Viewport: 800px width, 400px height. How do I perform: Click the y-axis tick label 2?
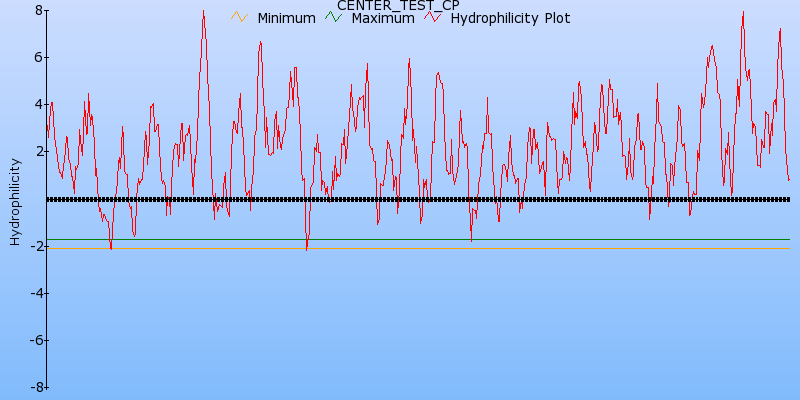[38, 151]
